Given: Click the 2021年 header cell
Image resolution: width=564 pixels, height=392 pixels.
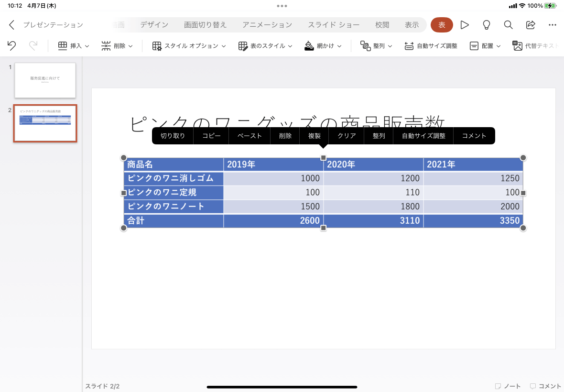Looking at the screenshot, I should tap(473, 164).
